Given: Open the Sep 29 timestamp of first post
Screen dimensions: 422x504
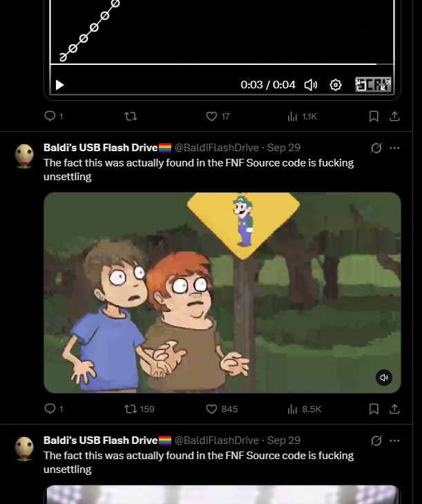Looking at the screenshot, I should point(284,148).
